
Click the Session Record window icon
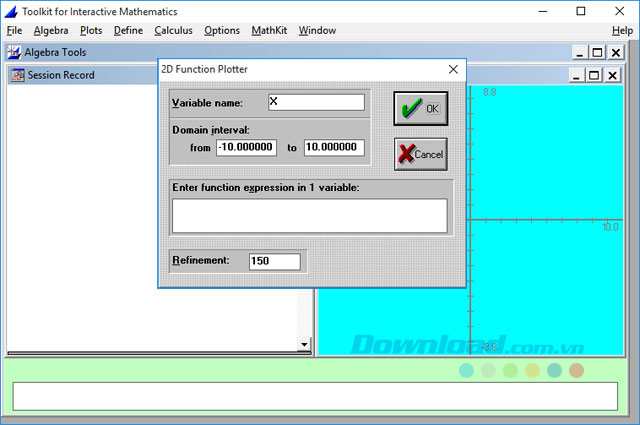18,75
